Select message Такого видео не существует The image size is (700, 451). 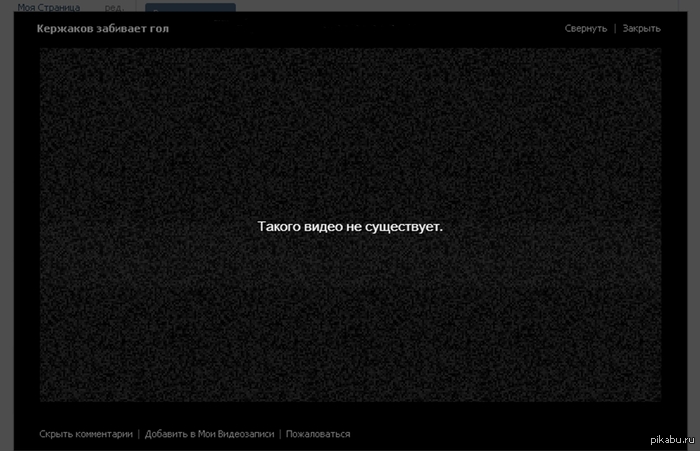(350, 226)
